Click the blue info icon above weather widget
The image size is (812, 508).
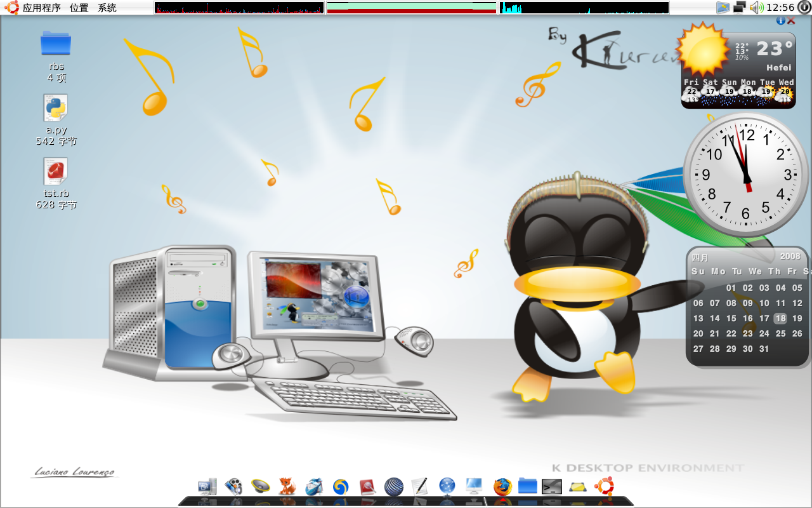(781, 21)
